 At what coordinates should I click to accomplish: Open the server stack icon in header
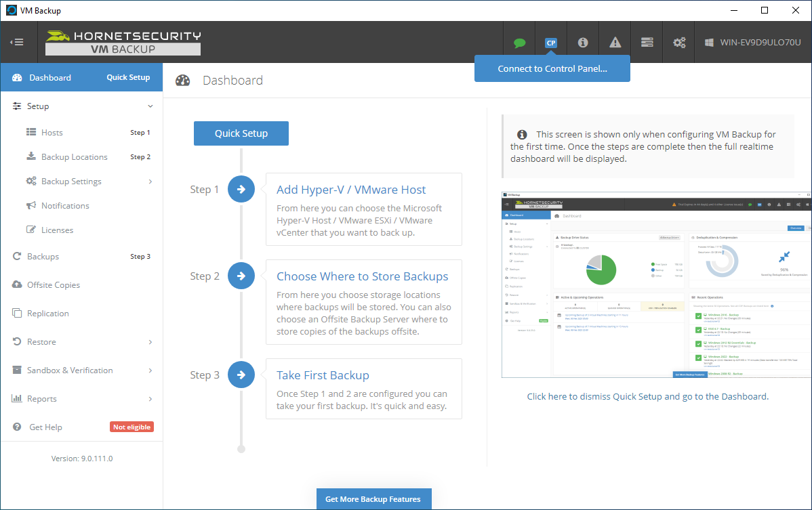[647, 43]
